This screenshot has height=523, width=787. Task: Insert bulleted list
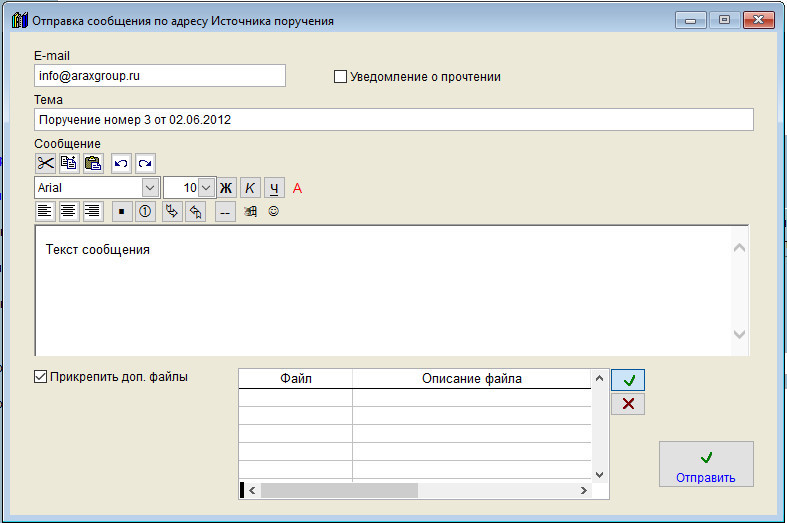pyautogui.click(x=121, y=211)
